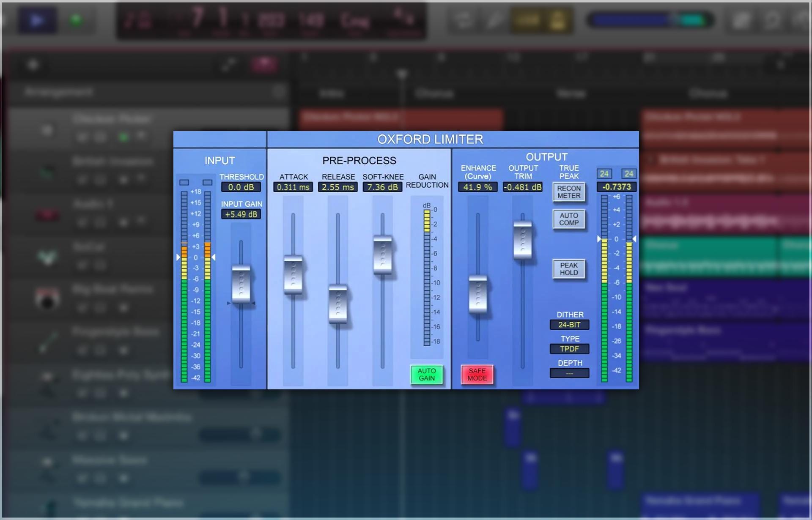This screenshot has height=520, width=812.
Task: Click the Threshold value field
Action: [x=241, y=187]
